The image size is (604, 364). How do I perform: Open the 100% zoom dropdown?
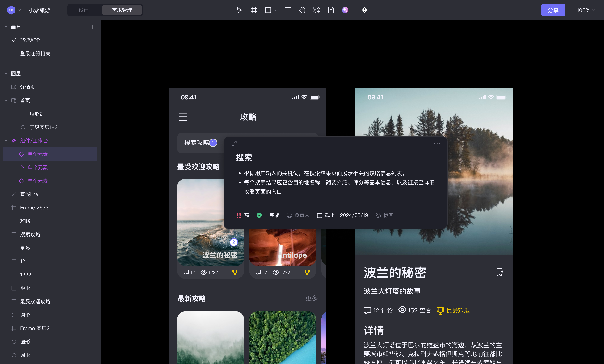coord(586,10)
